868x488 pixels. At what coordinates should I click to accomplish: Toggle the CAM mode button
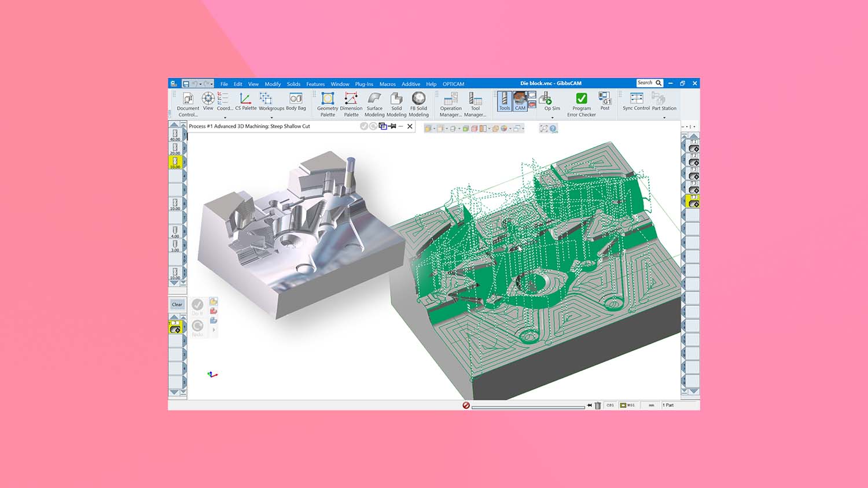[520, 103]
